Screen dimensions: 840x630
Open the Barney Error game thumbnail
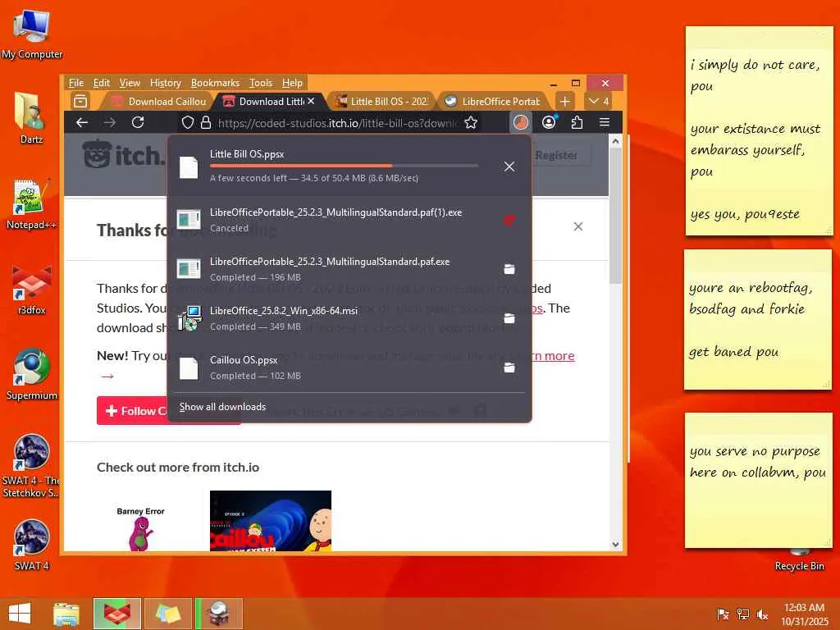pos(141,527)
